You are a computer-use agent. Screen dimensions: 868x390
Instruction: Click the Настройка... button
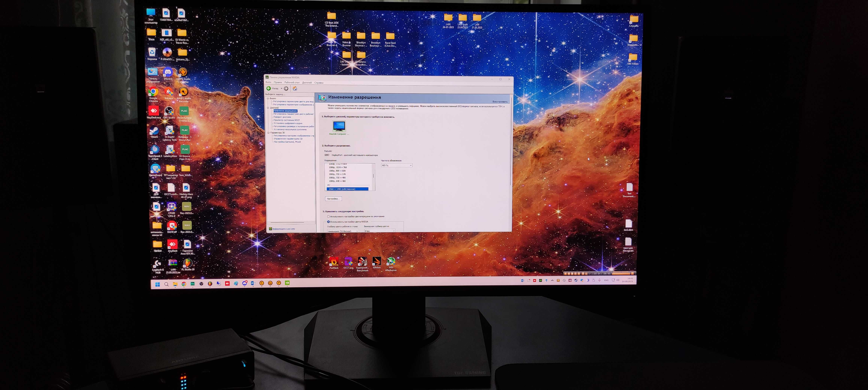click(333, 199)
